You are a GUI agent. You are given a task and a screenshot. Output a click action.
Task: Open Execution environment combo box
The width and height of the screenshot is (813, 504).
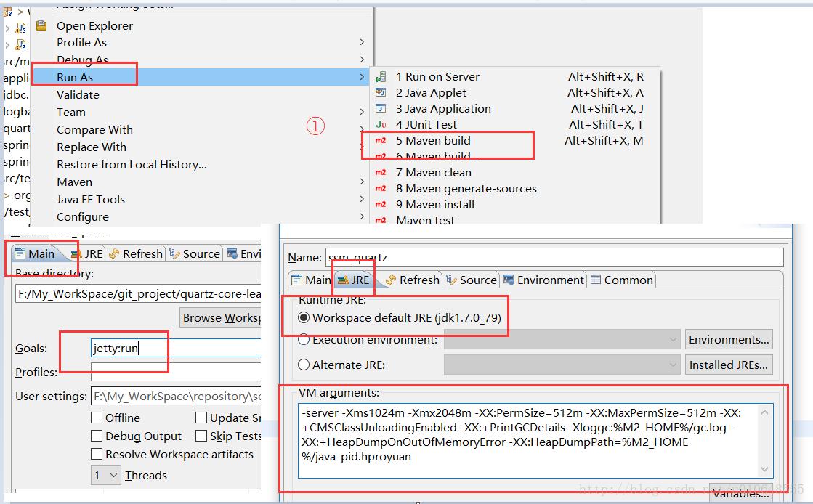(562, 340)
